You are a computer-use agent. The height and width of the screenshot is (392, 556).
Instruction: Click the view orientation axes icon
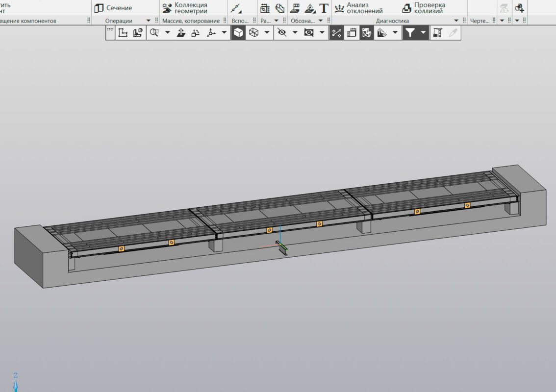pyautogui.click(x=211, y=33)
